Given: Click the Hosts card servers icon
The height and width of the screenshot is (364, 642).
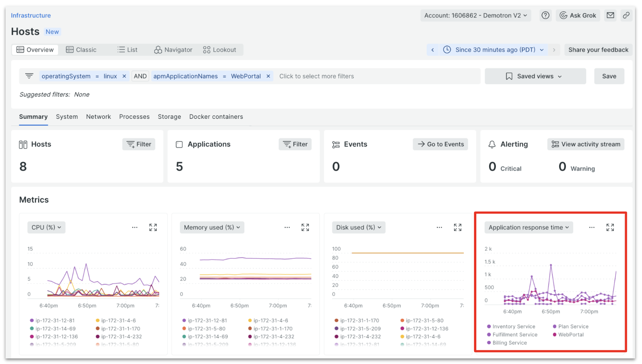Looking at the screenshot, I should [x=23, y=144].
